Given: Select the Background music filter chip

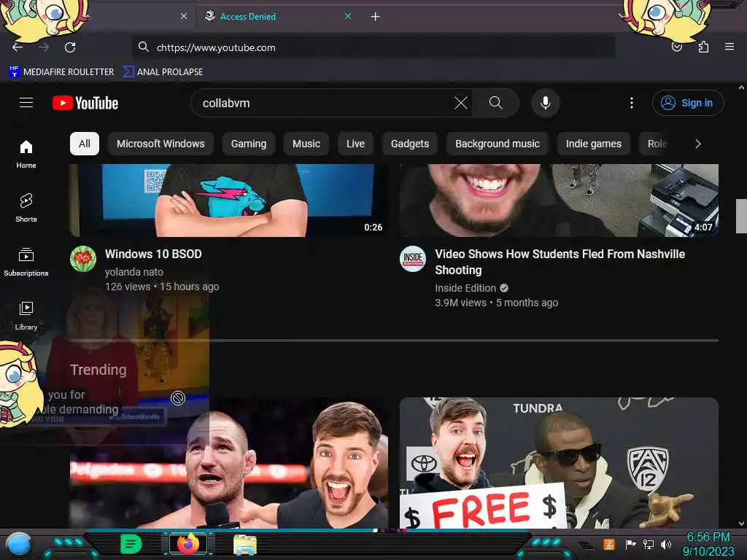Looking at the screenshot, I should tap(498, 144).
